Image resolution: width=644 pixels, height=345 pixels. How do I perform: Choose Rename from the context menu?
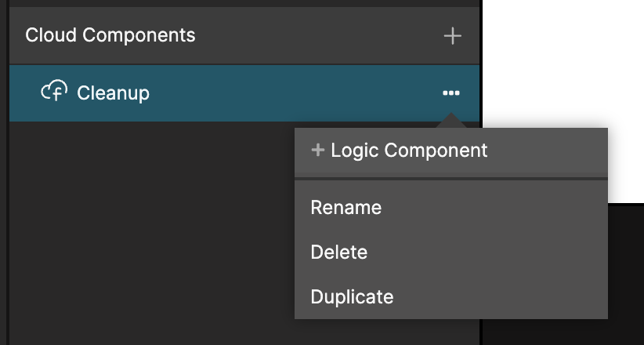point(346,208)
